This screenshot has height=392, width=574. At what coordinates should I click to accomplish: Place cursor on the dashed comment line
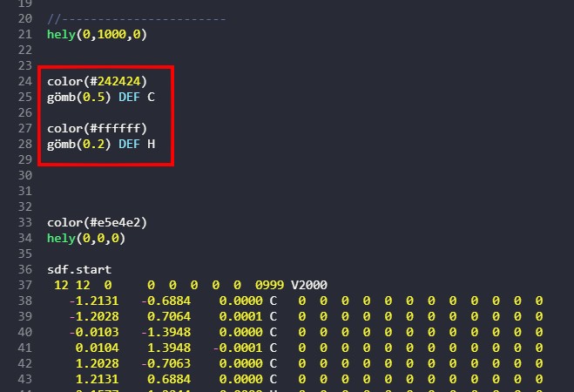136,18
